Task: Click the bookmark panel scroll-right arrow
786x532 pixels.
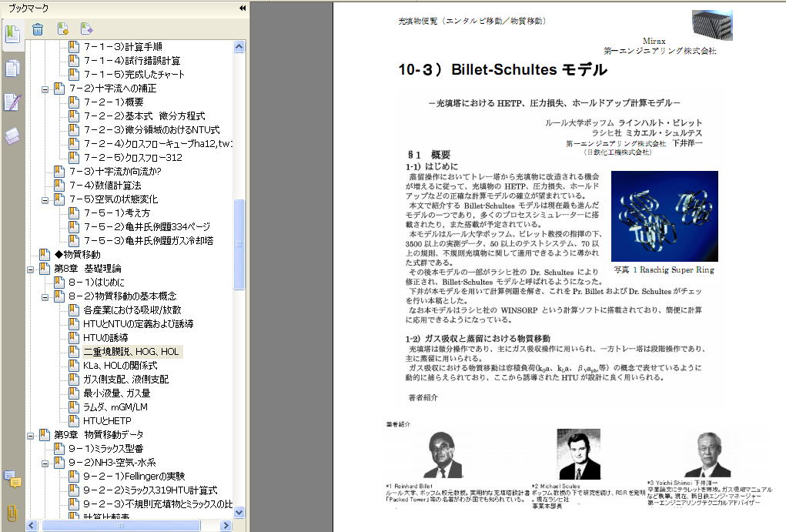Action: tap(226, 526)
